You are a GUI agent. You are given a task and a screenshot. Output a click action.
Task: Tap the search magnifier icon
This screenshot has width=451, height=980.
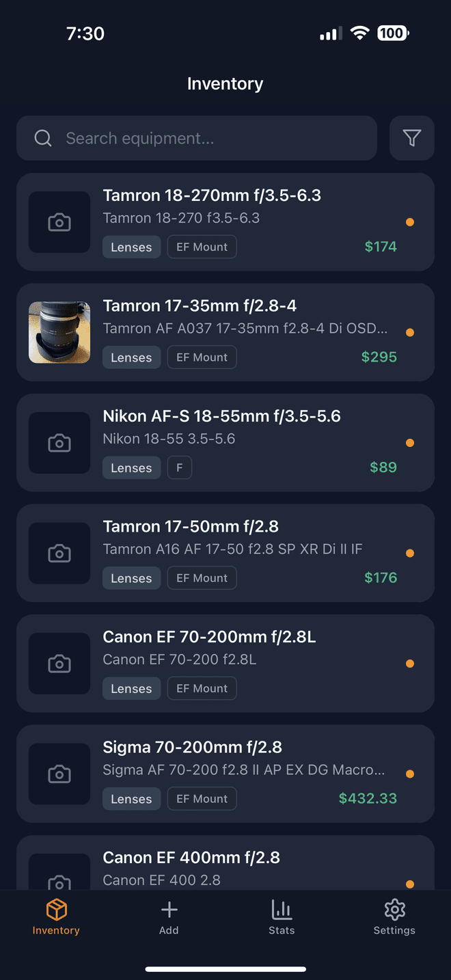click(43, 138)
